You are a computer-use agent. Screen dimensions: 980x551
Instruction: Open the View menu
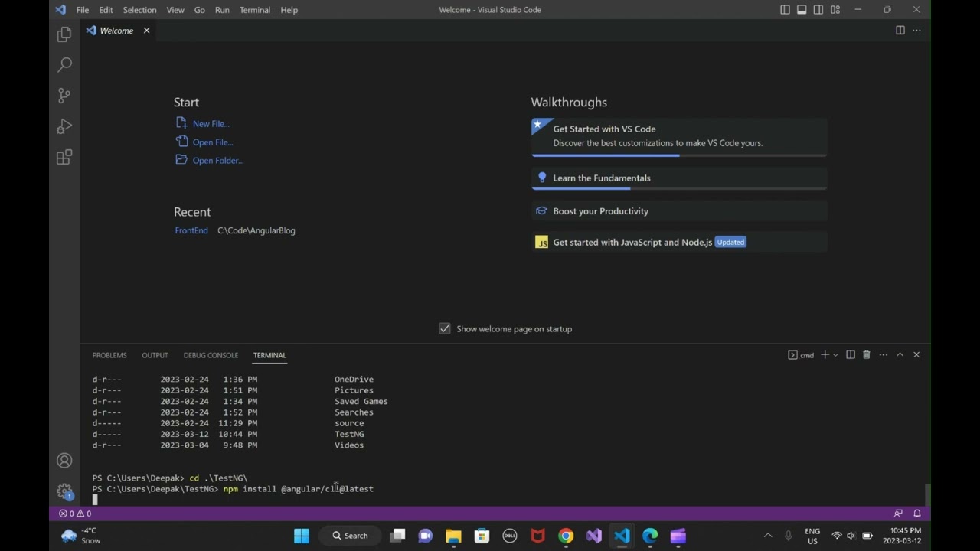click(x=175, y=10)
